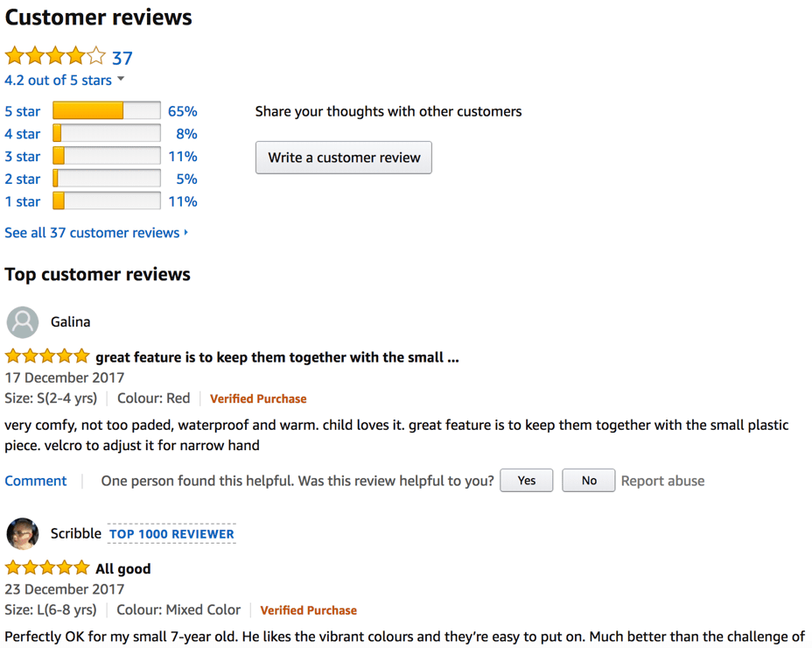The image size is (812, 648).
Task: Click the stars on Scribble's review
Action: pos(47,567)
